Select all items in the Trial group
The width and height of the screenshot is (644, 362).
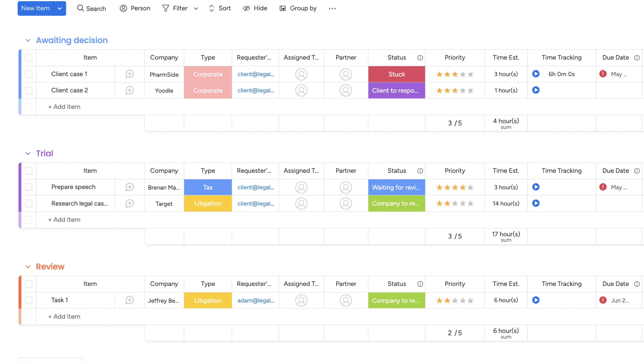point(29,171)
